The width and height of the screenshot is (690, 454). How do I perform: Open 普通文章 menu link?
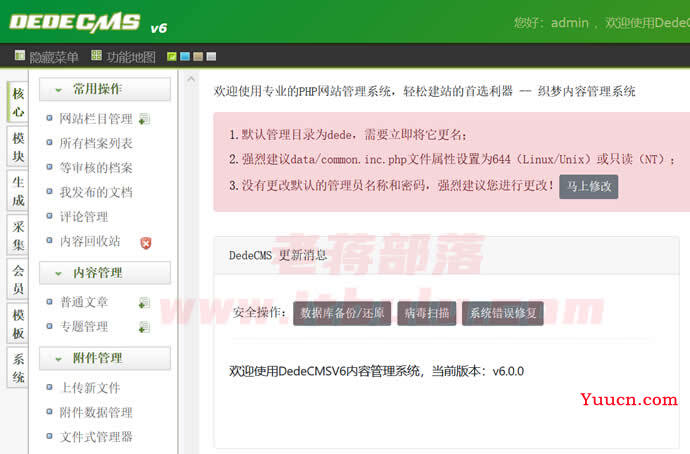84,302
